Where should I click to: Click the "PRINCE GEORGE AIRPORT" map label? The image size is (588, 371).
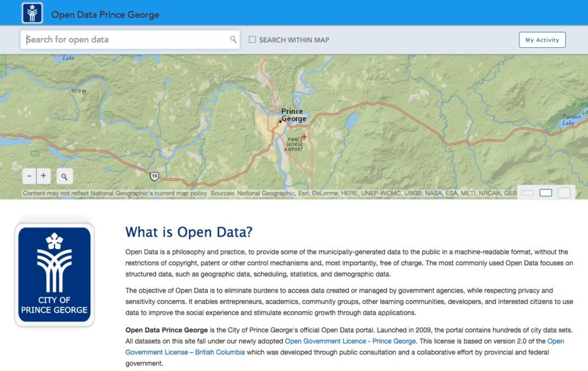pos(294,144)
